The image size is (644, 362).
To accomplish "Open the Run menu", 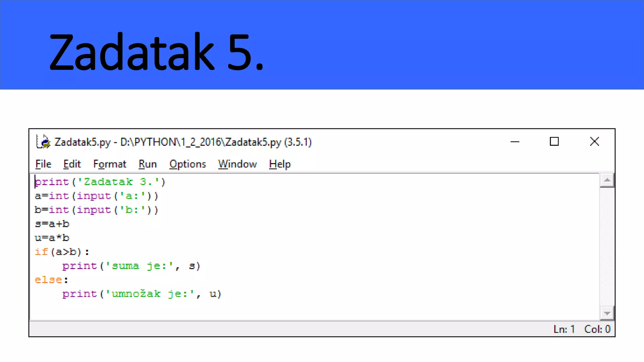I will coord(147,164).
